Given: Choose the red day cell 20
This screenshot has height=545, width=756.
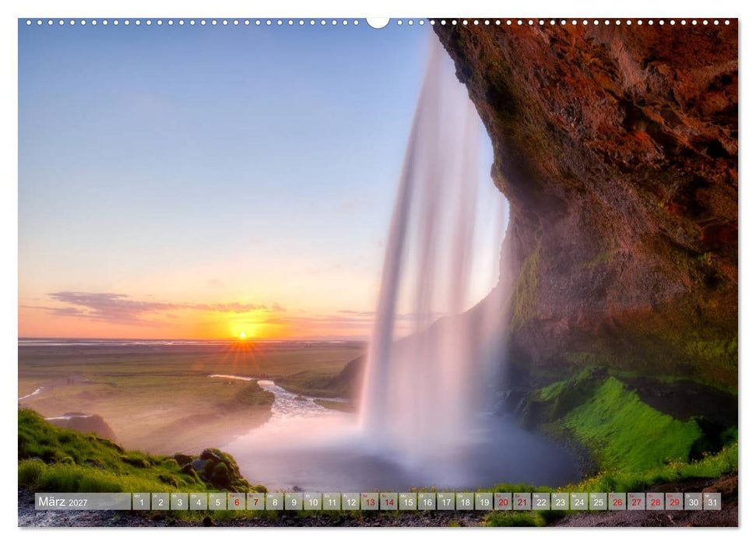Looking at the screenshot, I should point(503,501).
